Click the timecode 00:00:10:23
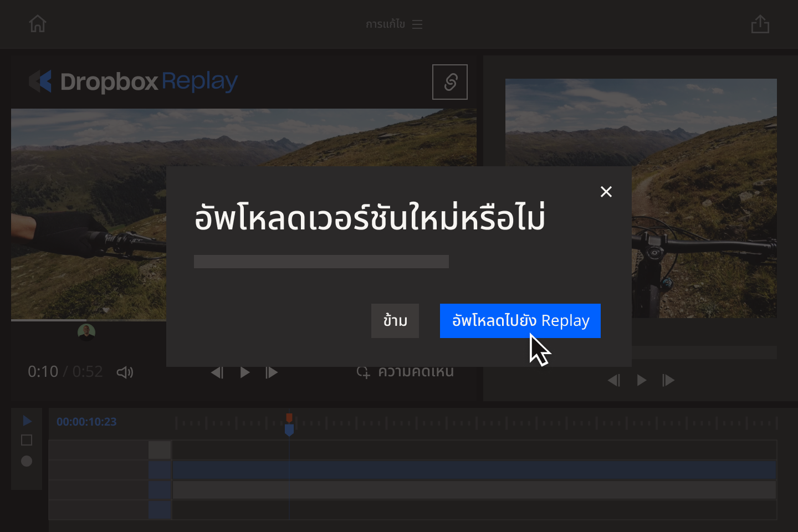 click(x=86, y=422)
